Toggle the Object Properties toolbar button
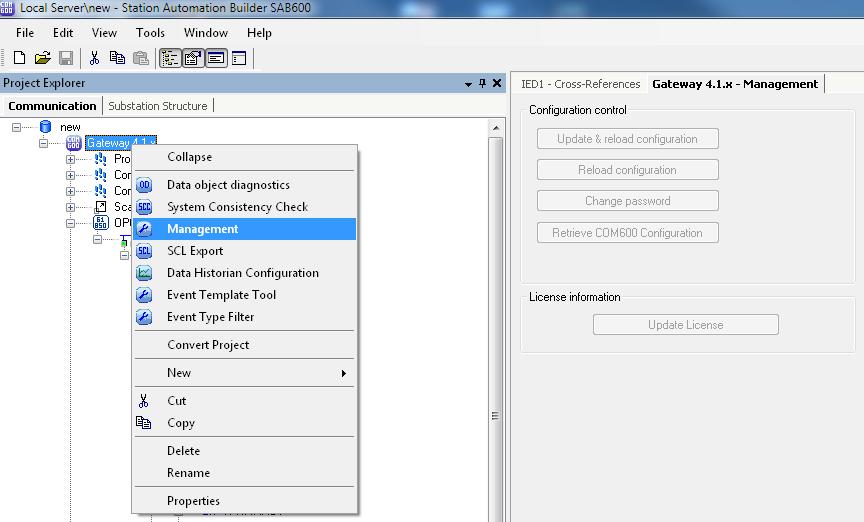 pos(193,58)
